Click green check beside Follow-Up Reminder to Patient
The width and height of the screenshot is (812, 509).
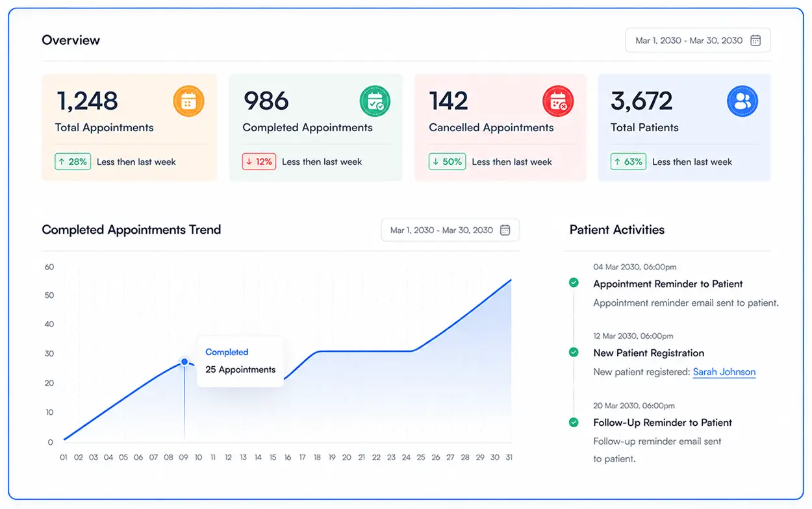point(574,422)
